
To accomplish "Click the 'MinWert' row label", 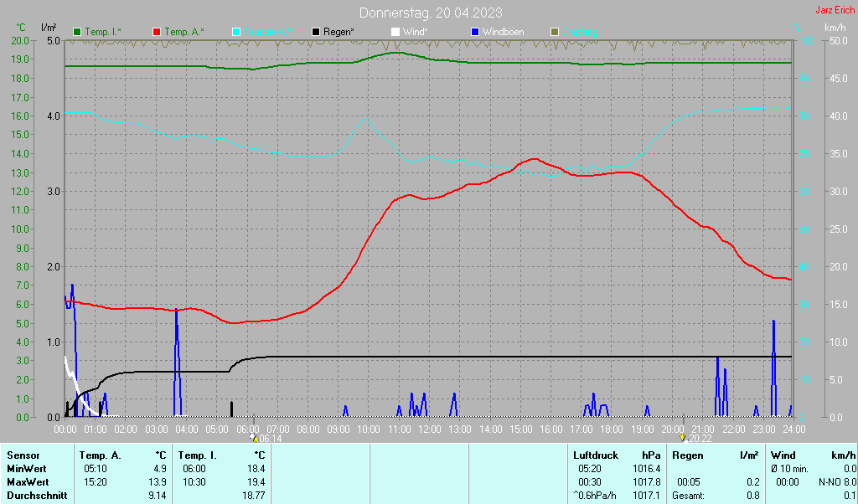I will coord(26,469).
